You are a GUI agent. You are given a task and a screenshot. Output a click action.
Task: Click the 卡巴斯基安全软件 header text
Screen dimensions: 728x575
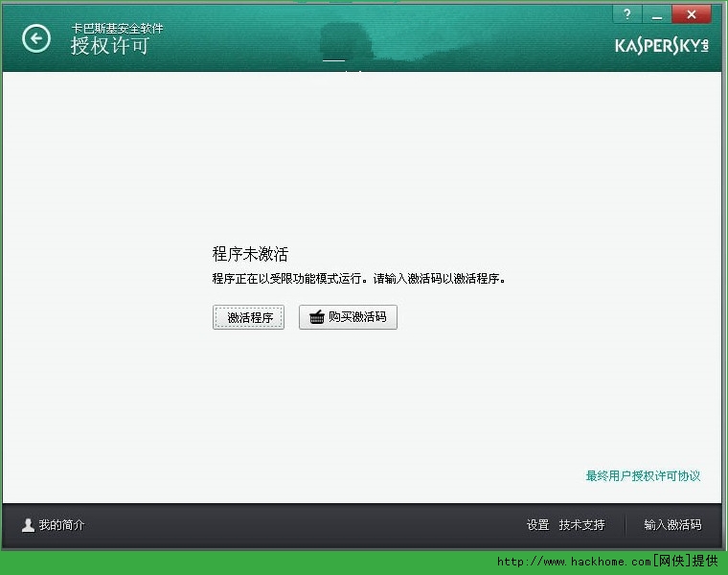coord(118,29)
